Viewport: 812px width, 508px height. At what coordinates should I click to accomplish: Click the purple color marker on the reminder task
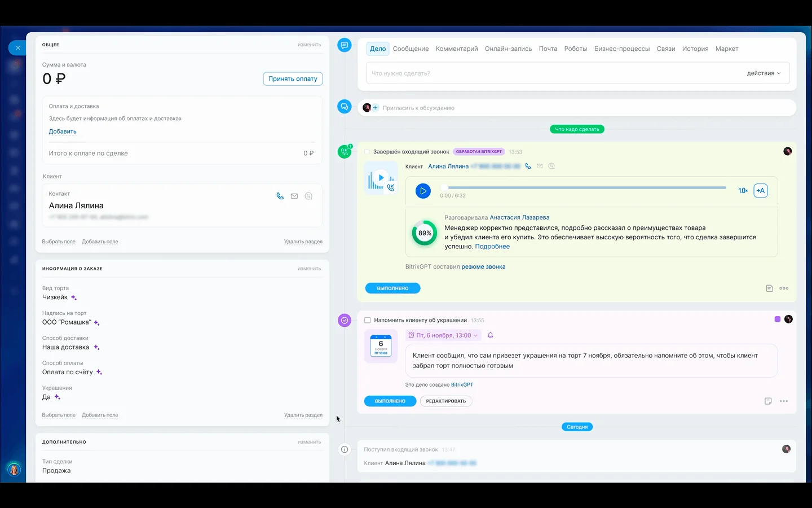(x=778, y=319)
